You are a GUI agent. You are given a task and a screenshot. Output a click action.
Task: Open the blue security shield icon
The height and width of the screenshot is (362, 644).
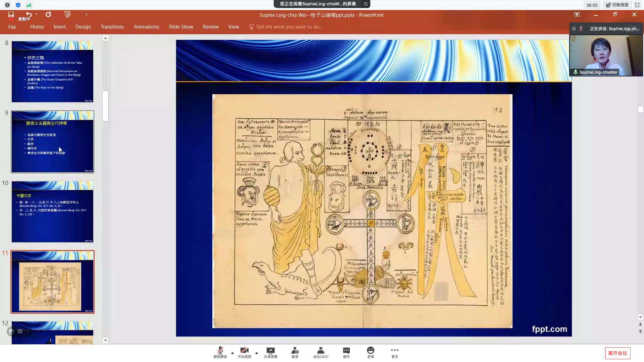pyautogui.click(x=18, y=5)
